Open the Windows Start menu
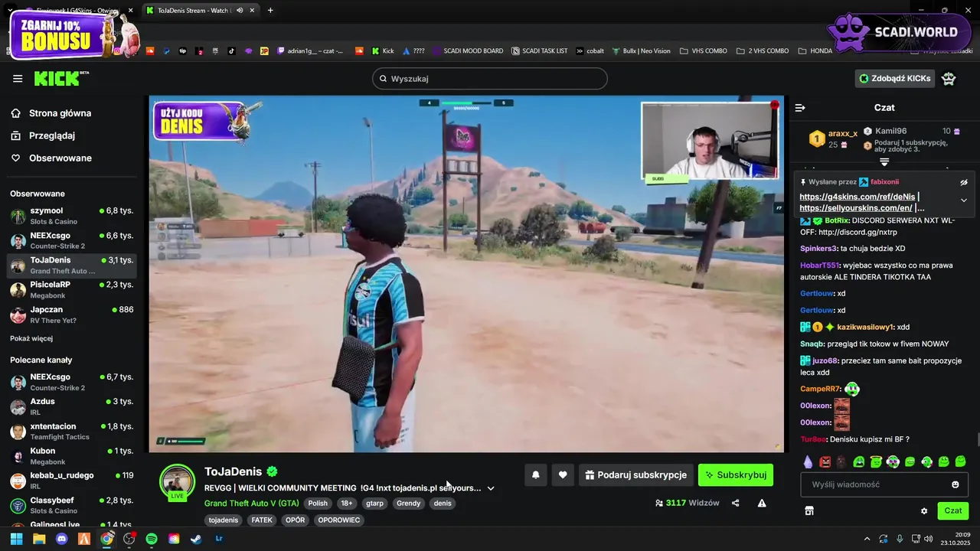This screenshot has height=551, width=980. pos(16,539)
